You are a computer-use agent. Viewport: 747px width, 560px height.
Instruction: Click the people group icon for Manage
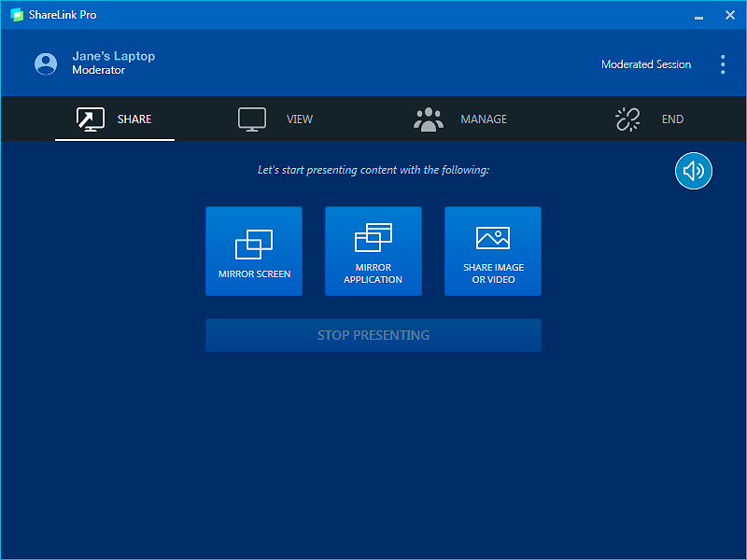pos(429,119)
